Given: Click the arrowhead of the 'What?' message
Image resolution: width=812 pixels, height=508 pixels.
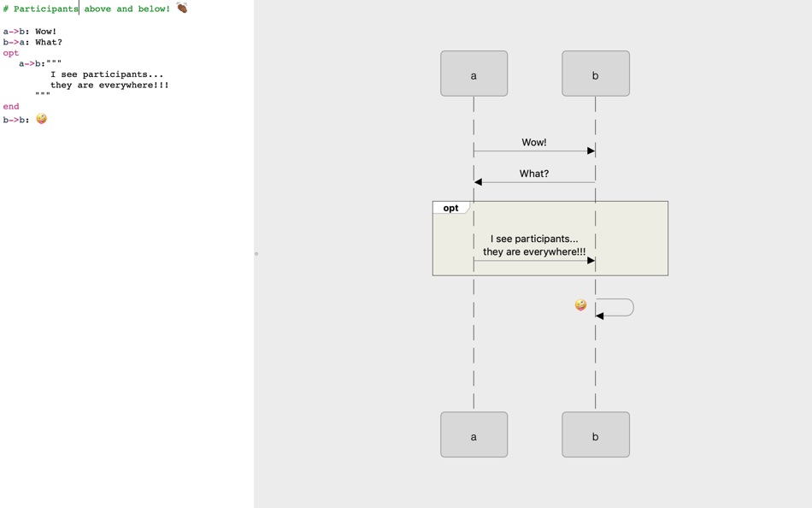Looking at the screenshot, I should (x=478, y=182).
